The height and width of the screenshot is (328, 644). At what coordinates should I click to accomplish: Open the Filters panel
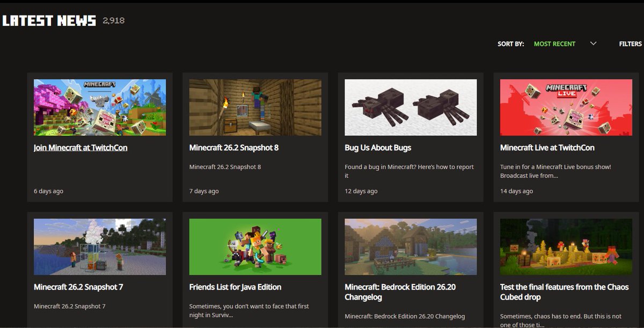[x=630, y=44]
